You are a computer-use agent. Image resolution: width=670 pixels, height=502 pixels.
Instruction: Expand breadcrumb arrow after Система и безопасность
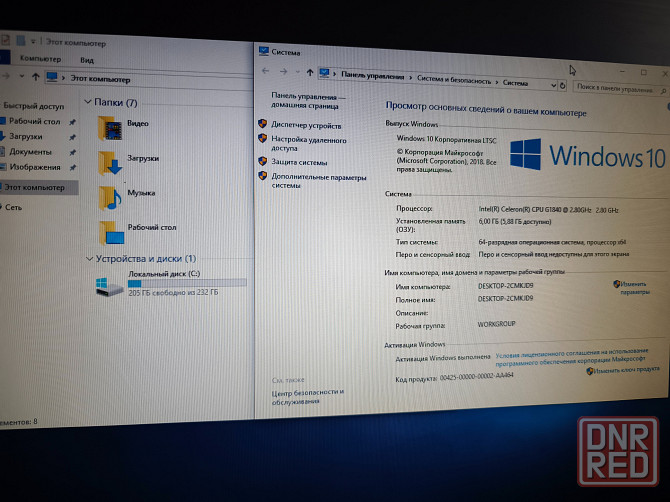click(x=497, y=82)
